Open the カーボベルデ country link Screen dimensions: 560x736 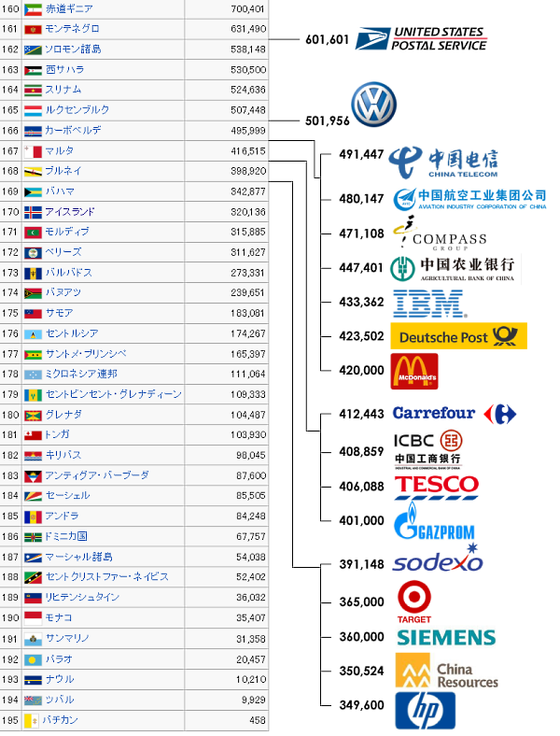73,131
